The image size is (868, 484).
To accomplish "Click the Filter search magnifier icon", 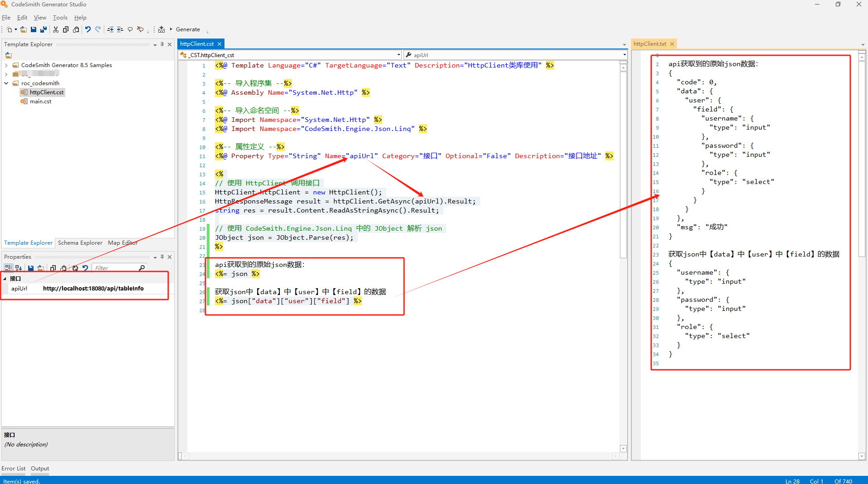I will pyautogui.click(x=142, y=268).
